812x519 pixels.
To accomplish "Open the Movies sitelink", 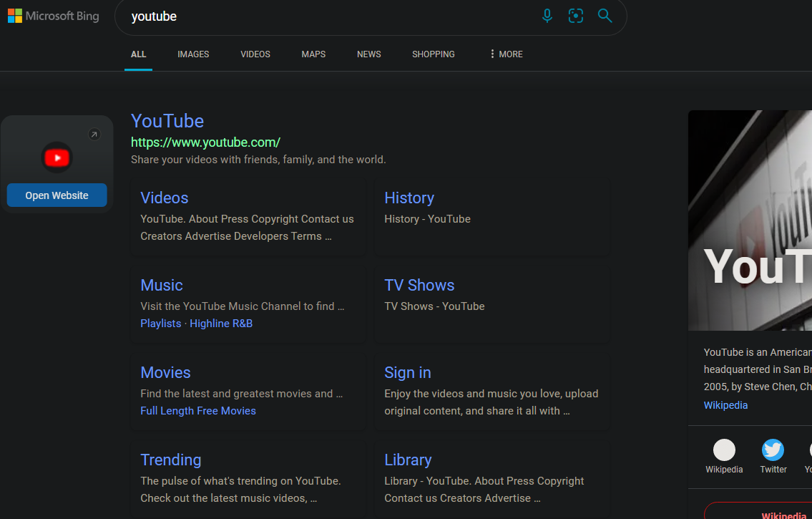I will tap(166, 372).
